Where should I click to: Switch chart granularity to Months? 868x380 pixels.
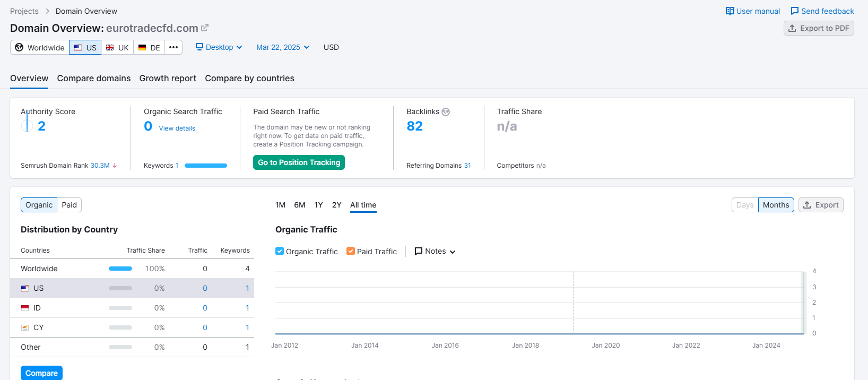[776, 205]
